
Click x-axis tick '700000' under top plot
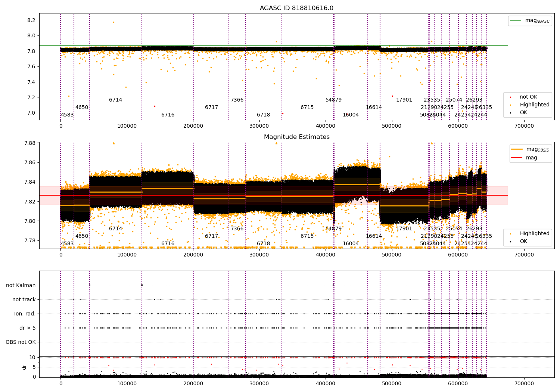click(524, 126)
